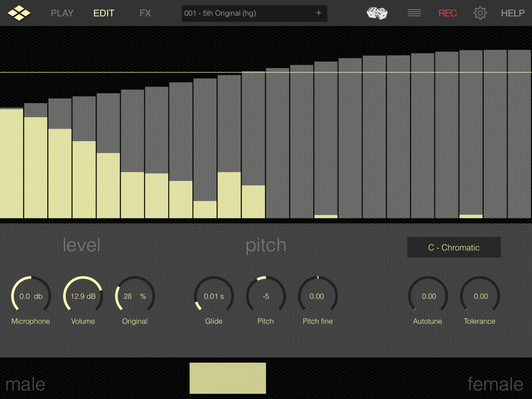Click the Glide knob
532x399 pixels.
coord(214,296)
